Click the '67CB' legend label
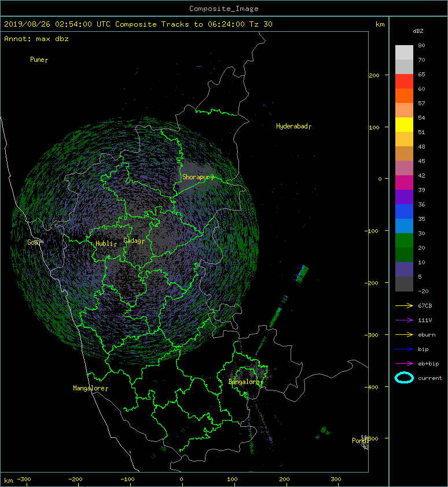Image resolution: width=448 pixels, height=487 pixels. pos(425,306)
